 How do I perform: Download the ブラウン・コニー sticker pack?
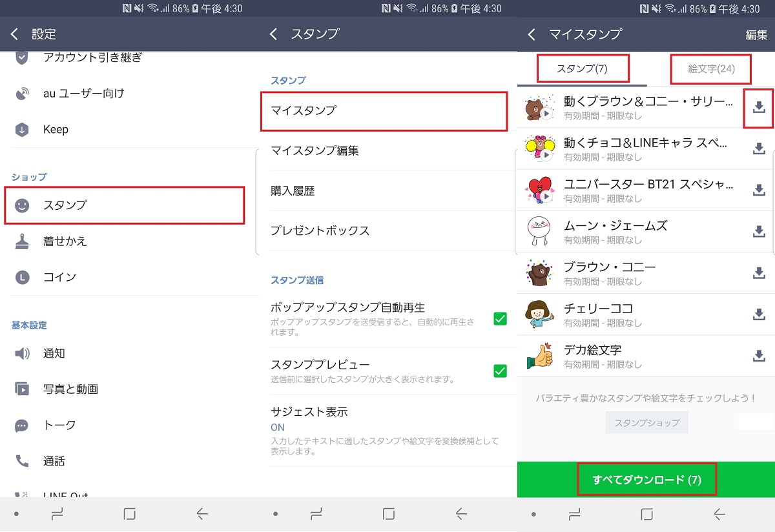point(759,273)
